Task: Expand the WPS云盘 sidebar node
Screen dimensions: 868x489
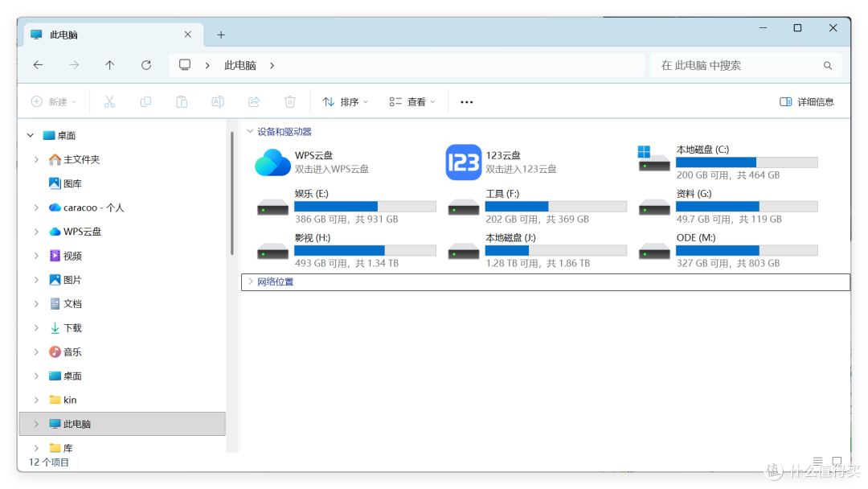Action: tap(36, 232)
